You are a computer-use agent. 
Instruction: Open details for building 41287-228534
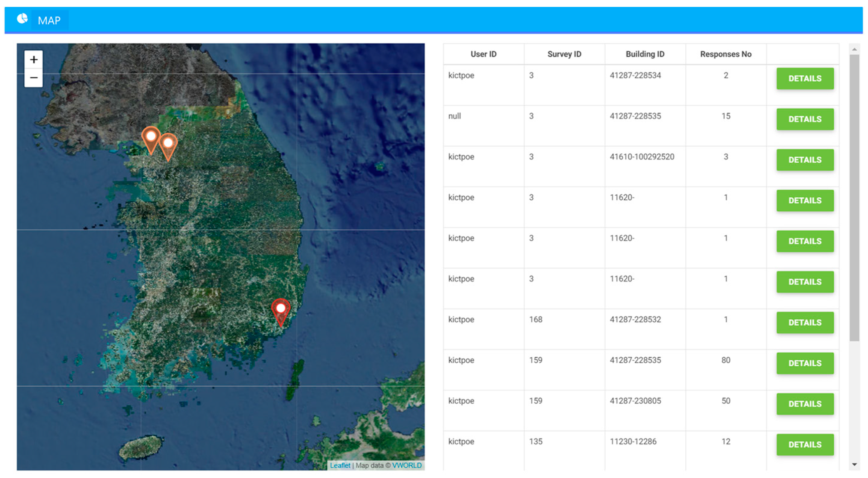pos(805,79)
